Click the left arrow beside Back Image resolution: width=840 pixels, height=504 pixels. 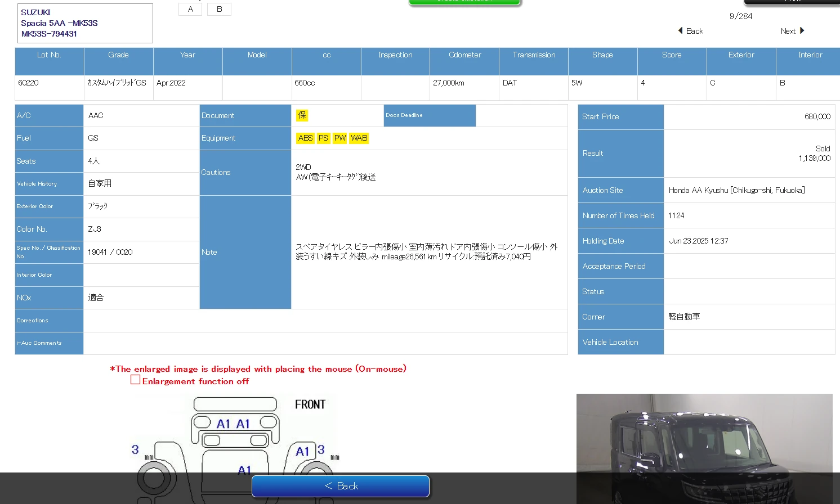click(x=680, y=31)
